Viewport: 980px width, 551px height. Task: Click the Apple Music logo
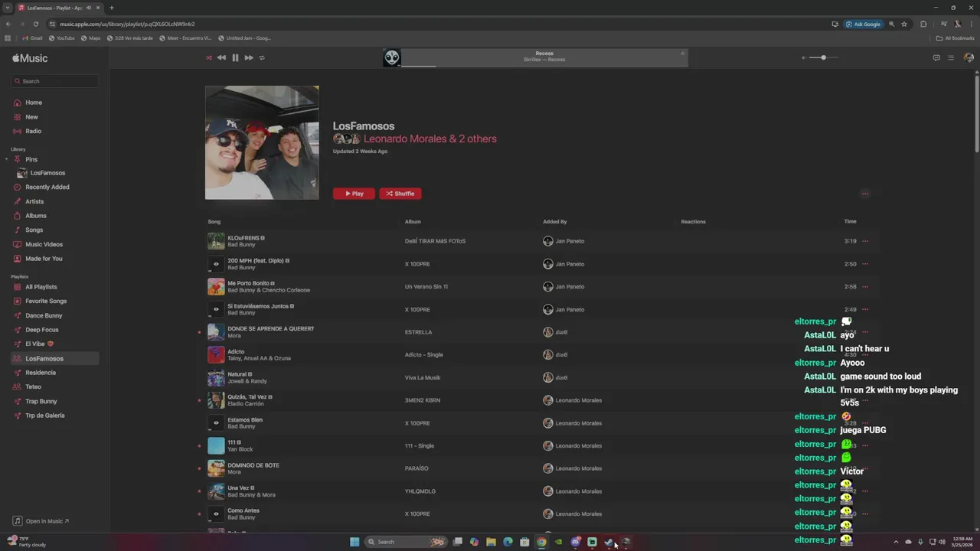(30, 58)
